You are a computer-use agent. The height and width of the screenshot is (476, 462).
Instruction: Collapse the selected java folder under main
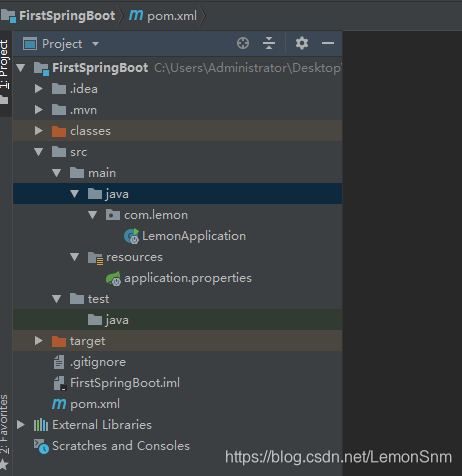[x=75, y=194]
